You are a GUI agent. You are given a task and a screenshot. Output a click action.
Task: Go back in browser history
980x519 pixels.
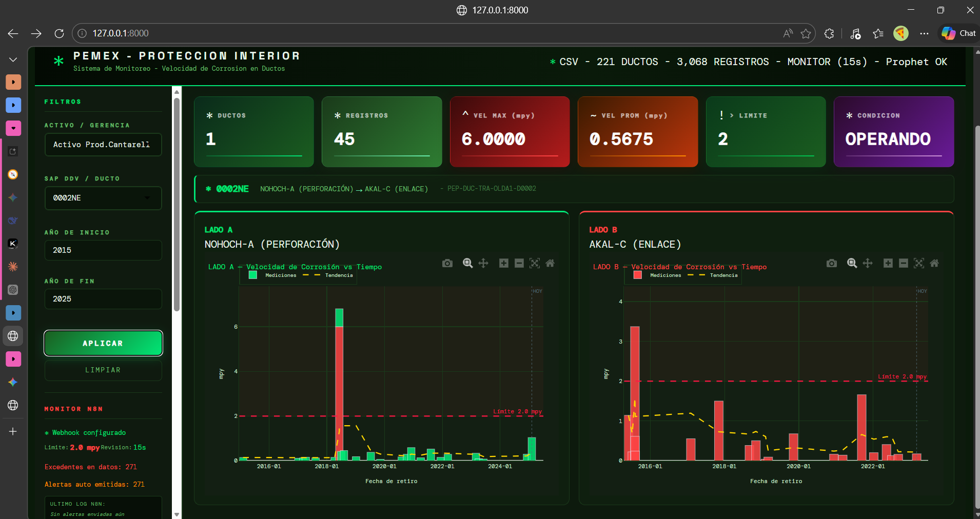[13, 33]
